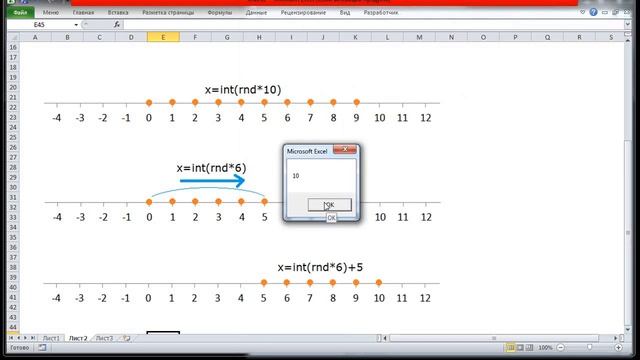Screen dimensions: 640x360
Task: Click the formula text x=int(rnd*10)
Action: pos(243,90)
